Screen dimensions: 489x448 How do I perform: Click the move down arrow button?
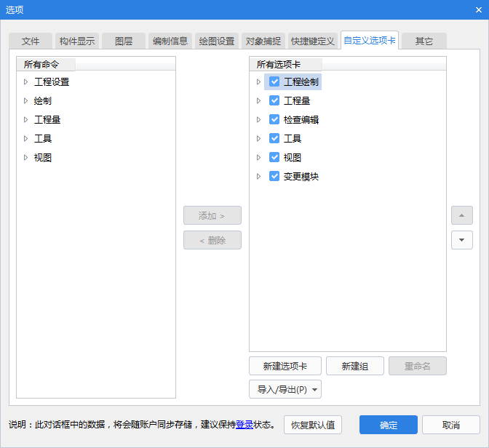(461, 240)
